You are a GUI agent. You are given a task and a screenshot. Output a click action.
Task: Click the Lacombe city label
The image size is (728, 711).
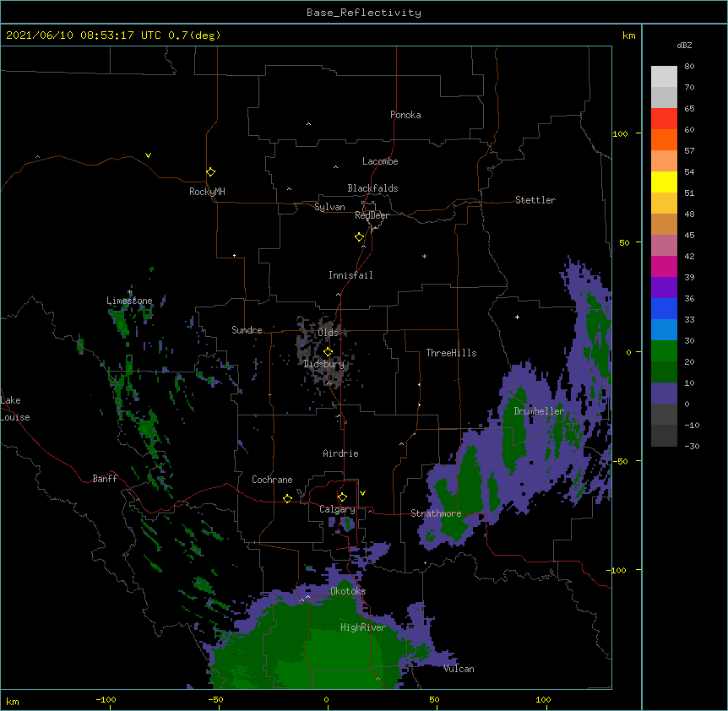click(380, 161)
